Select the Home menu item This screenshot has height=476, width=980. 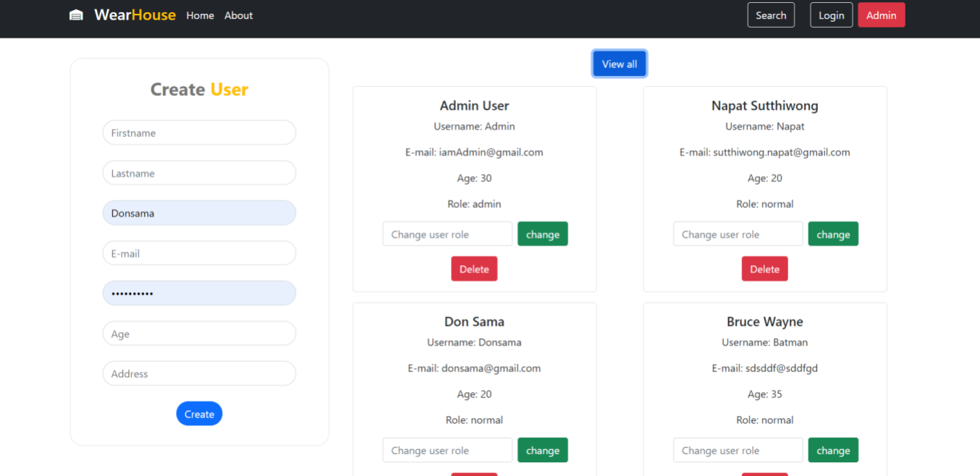pyautogui.click(x=200, y=14)
